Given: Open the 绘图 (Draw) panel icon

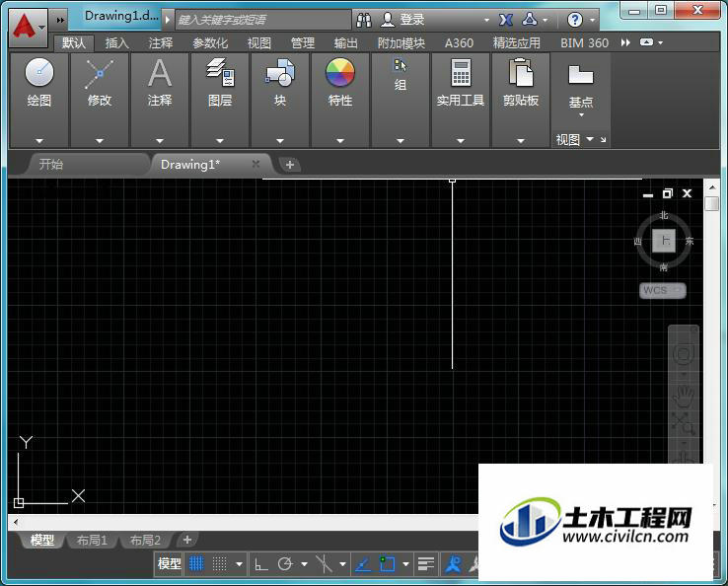Looking at the screenshot, I should (x=39, y=72).
